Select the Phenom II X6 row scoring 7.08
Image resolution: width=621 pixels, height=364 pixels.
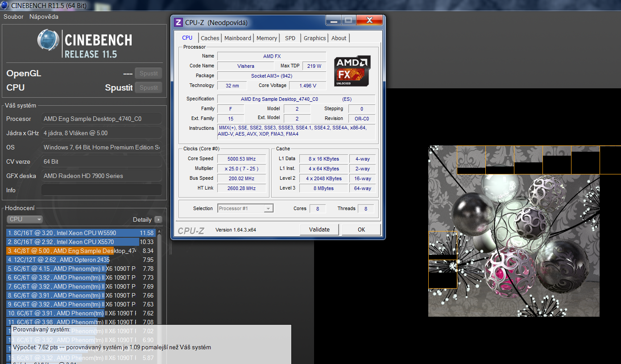(x=81, y=322)
